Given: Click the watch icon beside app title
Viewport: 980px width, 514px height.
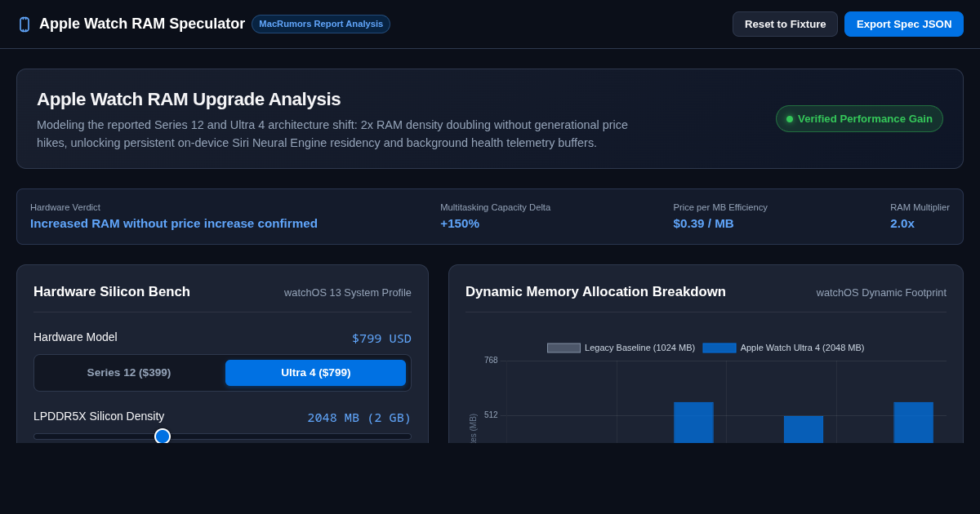Looking at the screenshot, I should pos(24,24).
